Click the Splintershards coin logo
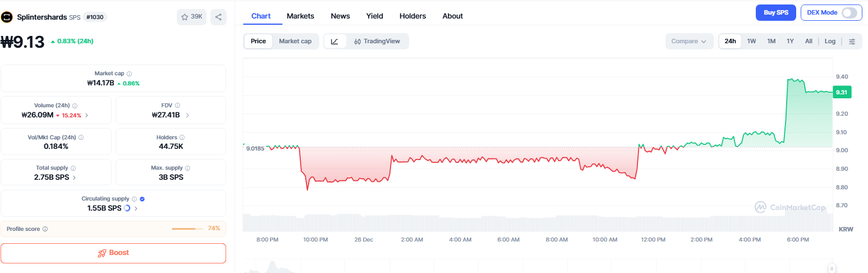The width and height of the screenshot is (868, 273). click(x=7, y=17)
